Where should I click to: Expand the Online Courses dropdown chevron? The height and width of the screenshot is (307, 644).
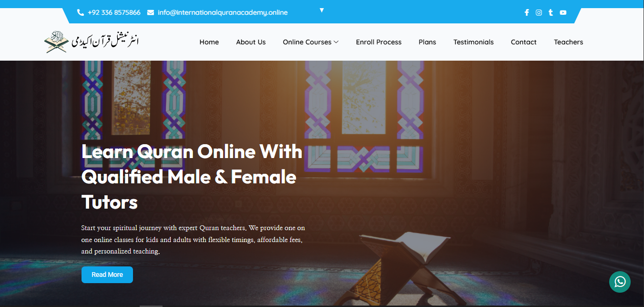(336, 42)
